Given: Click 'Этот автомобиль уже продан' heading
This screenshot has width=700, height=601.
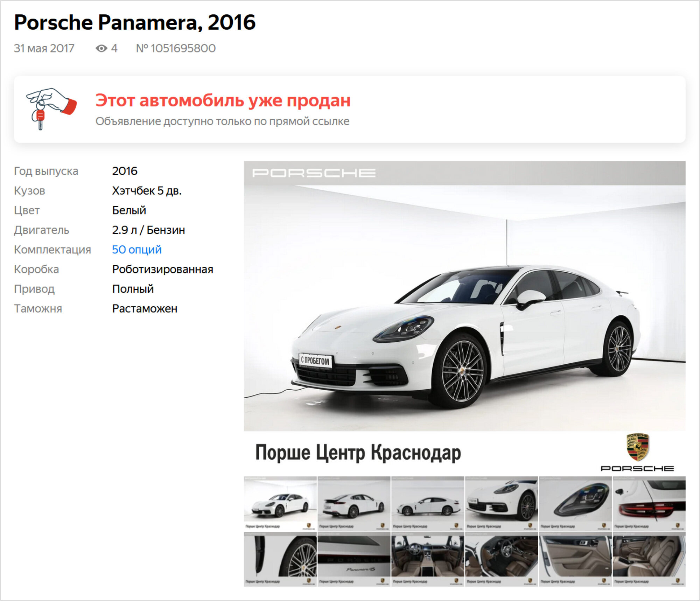Looking at the screenshot, I should coord(223,100).
